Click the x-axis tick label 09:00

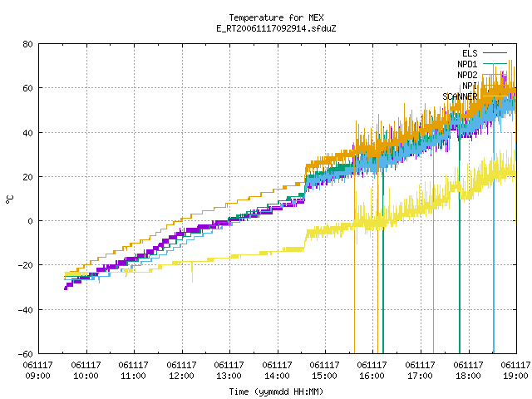(38, 376)
